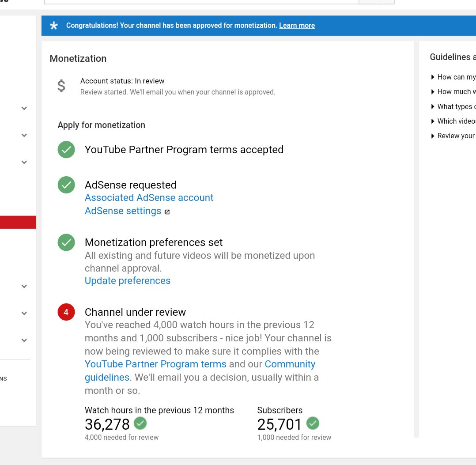Click the green check next to 25,701 subscribers
This screenshot has height=465, width=476.
(313, 423)
